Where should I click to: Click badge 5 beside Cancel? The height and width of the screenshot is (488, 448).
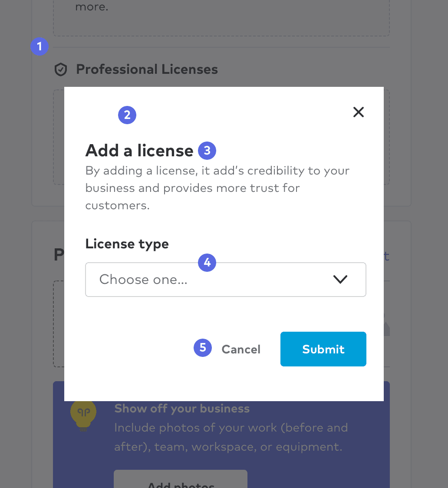click(203, 348)
